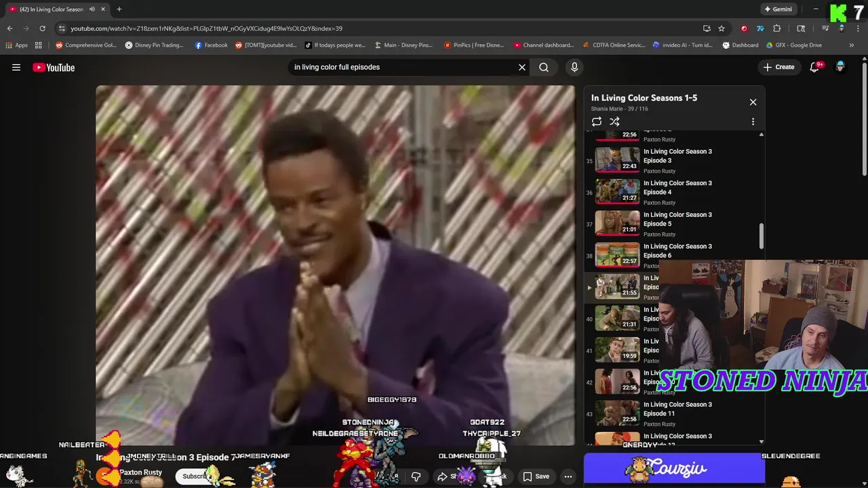Open the site info icon in address bar
The height and width of the screenshot is (488, 868).
point(62,28)
